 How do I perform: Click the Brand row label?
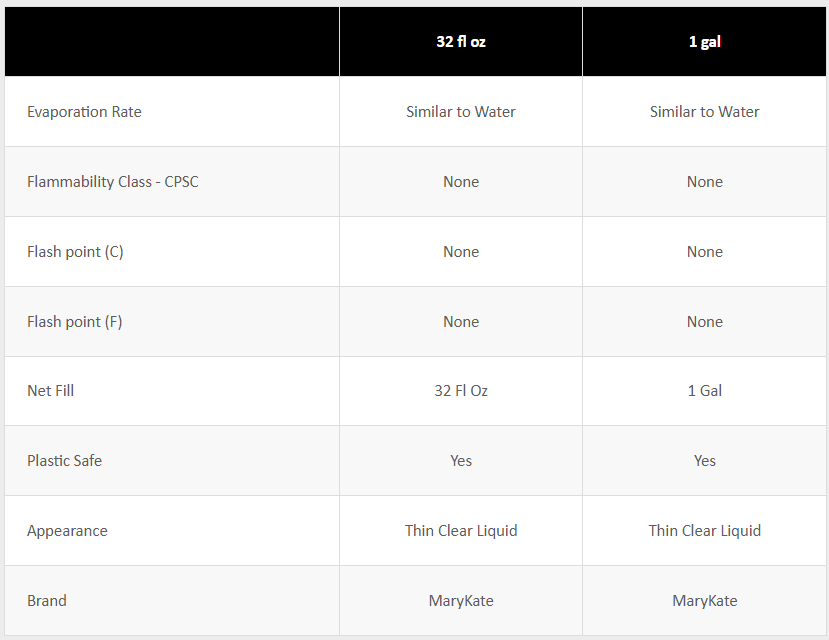47,601
